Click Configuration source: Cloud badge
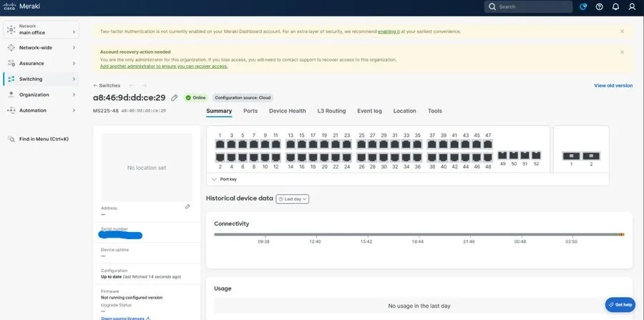 (x=243, y=98)
